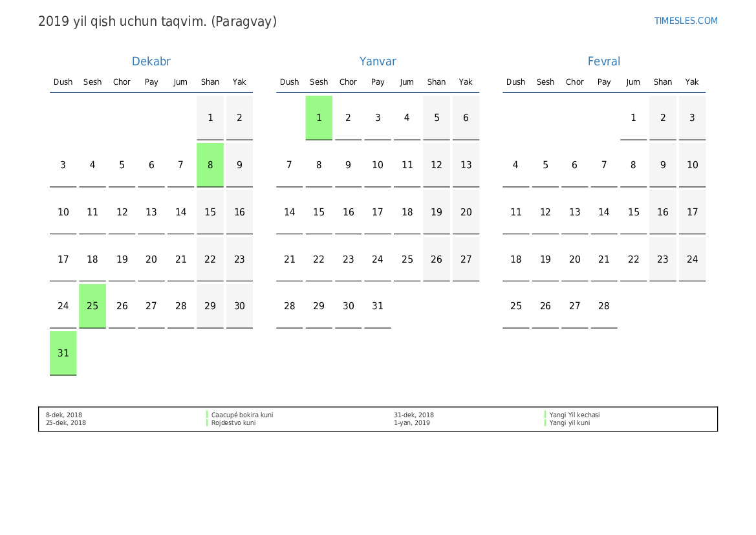Click the 'Yangi Yil kechasi' legend entry
The height and width of the screenshot is (535, 756).
[574, 415]
